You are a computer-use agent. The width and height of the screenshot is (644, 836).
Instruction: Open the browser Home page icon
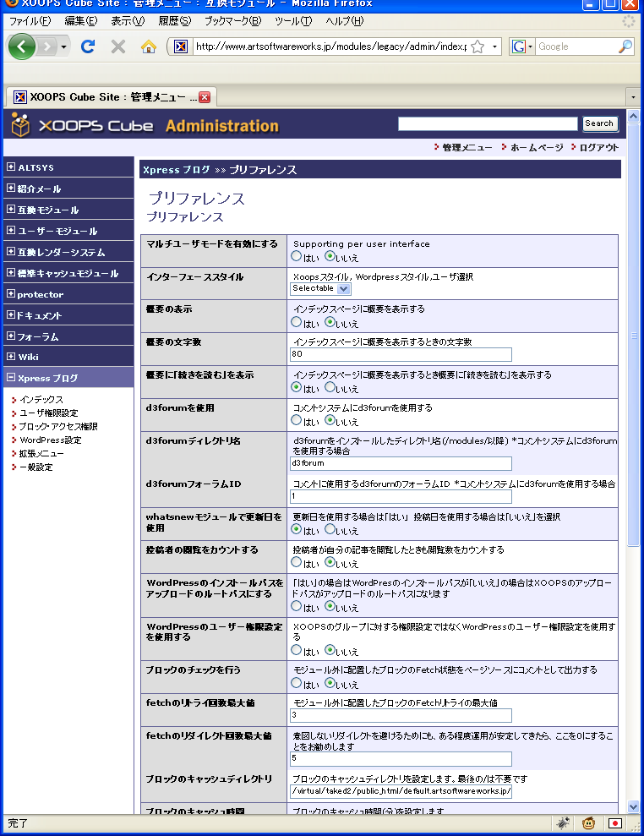click(148, 46)
